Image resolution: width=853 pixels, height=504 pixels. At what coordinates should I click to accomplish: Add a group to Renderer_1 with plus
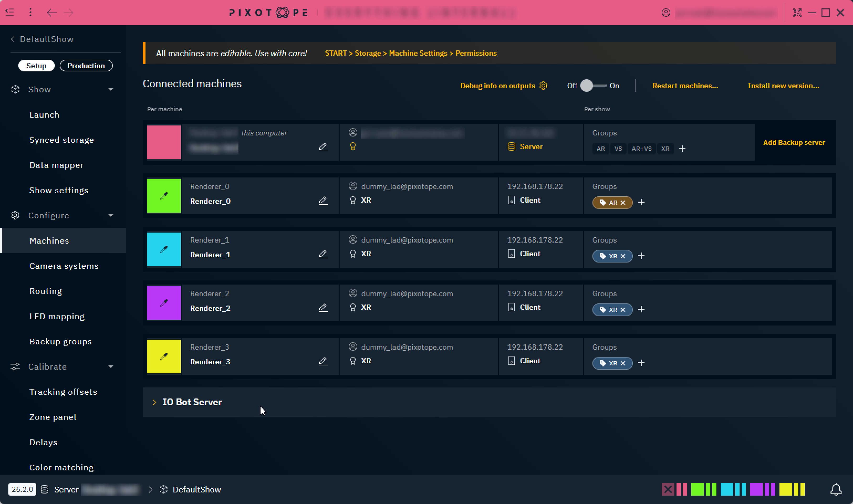click(641, 256)
